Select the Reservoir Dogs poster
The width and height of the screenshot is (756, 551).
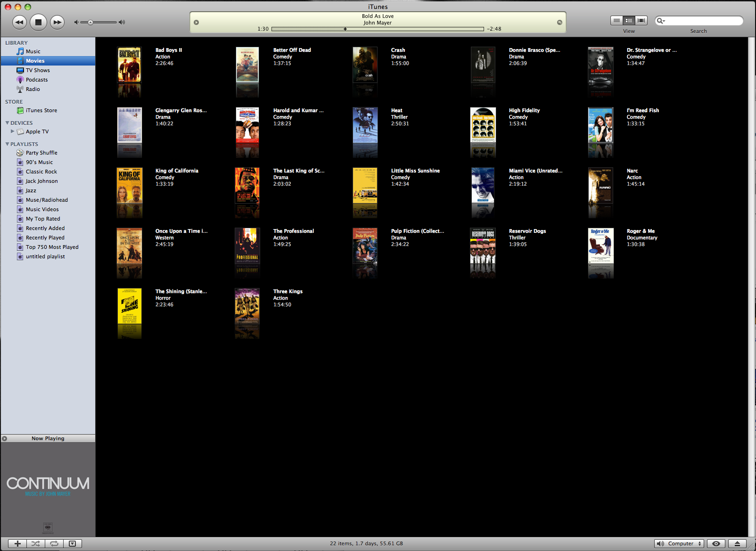[483, 246]
